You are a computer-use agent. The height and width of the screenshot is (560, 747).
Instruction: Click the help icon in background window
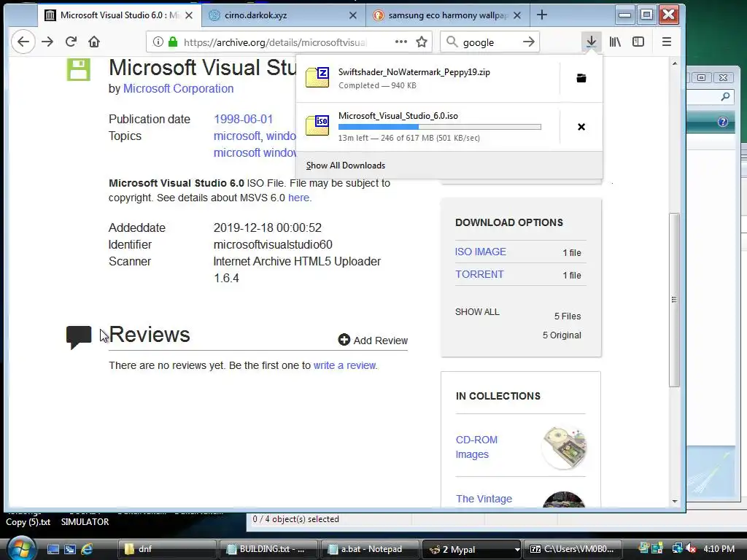point(723,122)
